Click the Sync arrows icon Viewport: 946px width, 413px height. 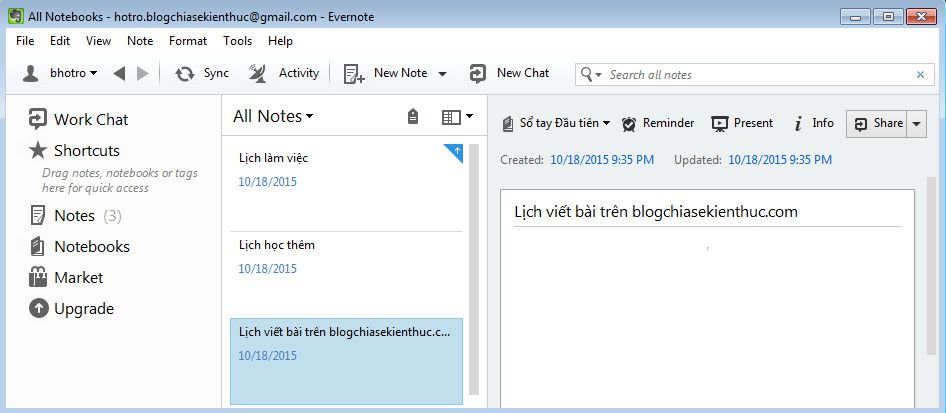185,74
